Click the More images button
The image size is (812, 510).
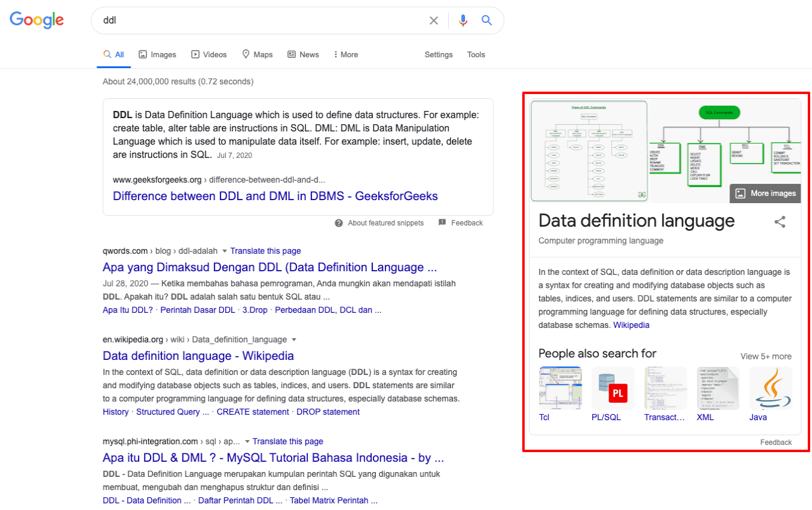(x=766, y=194)
